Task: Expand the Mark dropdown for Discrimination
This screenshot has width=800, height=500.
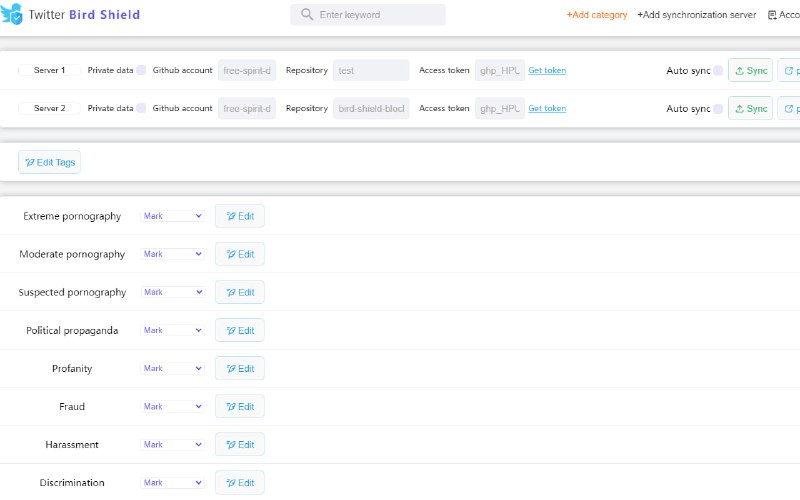Action: point(172,482)
